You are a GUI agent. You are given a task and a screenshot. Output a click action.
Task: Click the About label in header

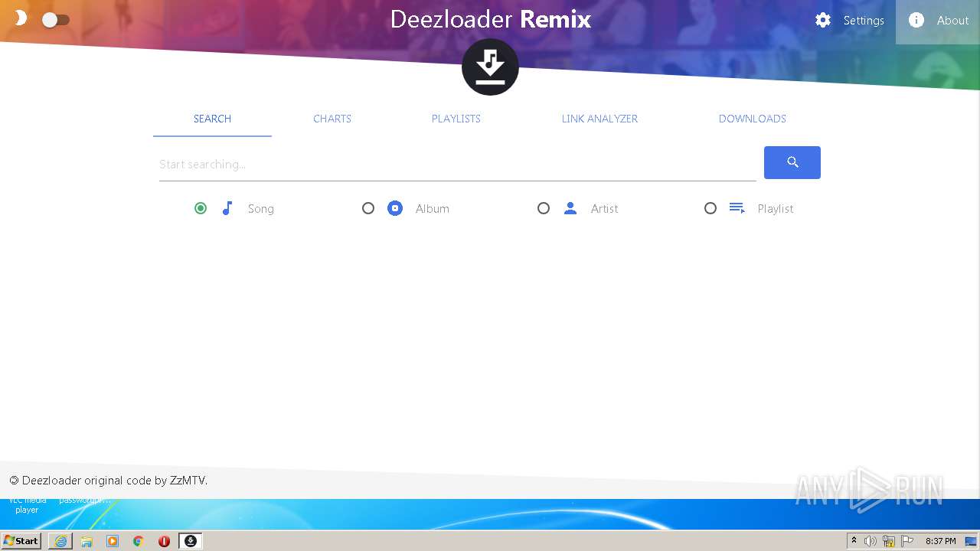point(952,21)
